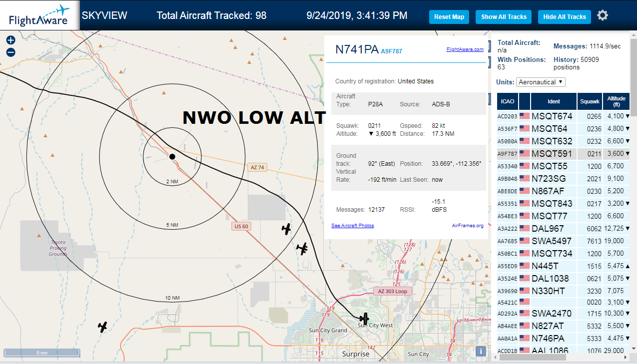Viewport: 637px width, 364px height.
Task: Open the See Aircraft Photos link
Action: point(352,226)
